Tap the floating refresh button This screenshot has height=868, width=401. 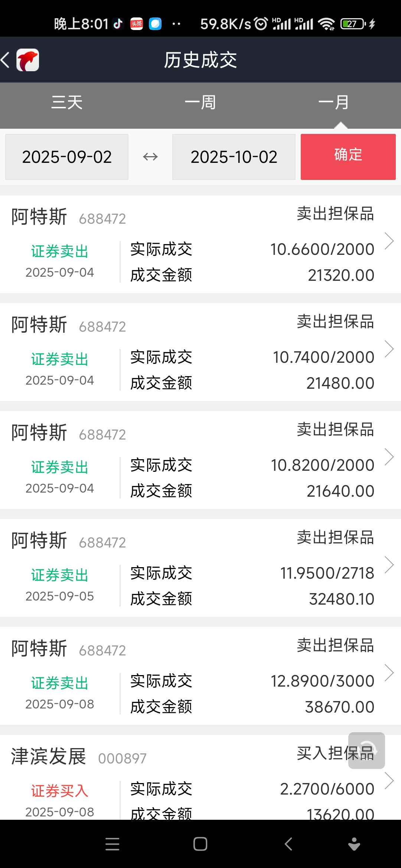[366, 750]
